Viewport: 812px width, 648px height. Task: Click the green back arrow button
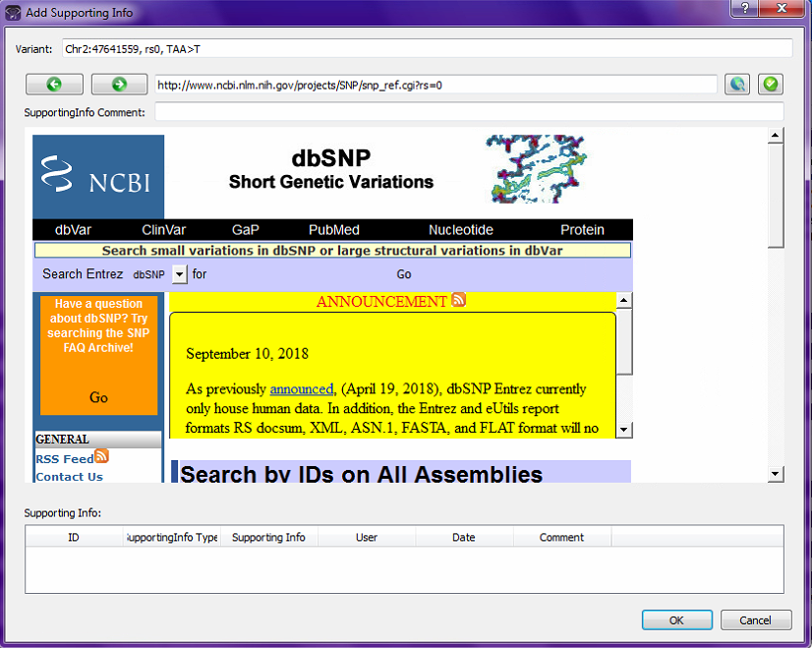coord(54,84)
